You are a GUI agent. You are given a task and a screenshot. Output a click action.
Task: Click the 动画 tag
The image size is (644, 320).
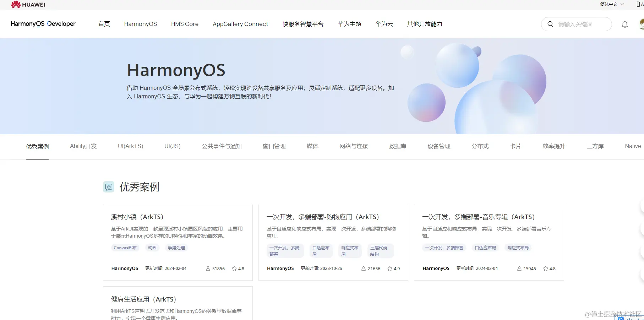(x=152, y=248)
